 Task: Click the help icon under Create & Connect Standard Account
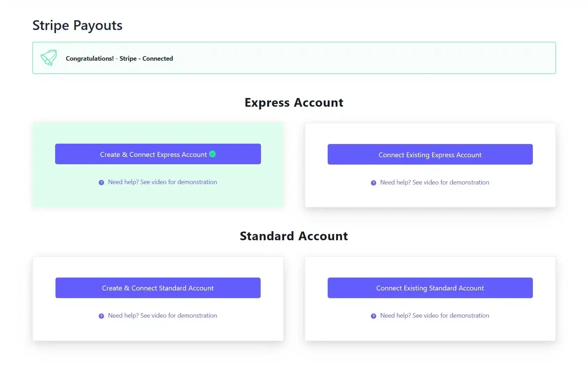[x=101, y=316]
